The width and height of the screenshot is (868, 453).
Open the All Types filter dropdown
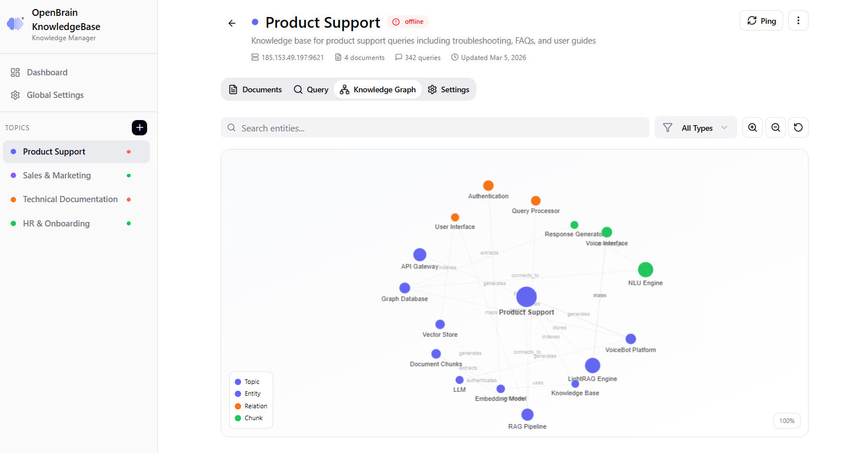tap(696, 128)
